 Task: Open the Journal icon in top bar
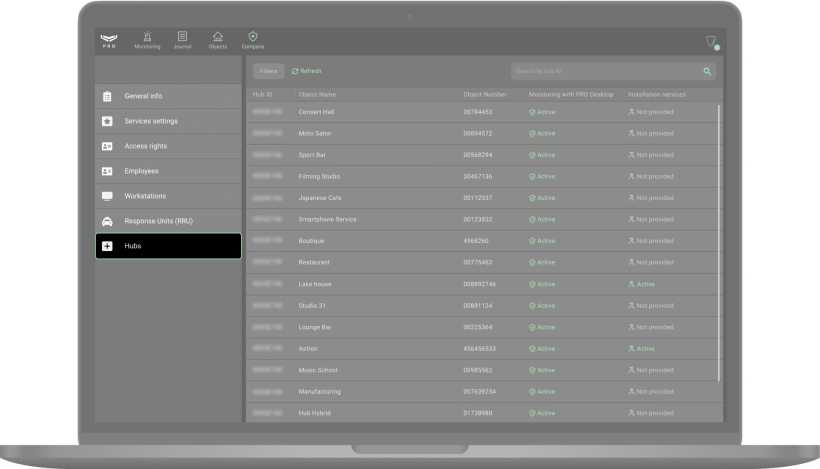(x=182, y=39)
